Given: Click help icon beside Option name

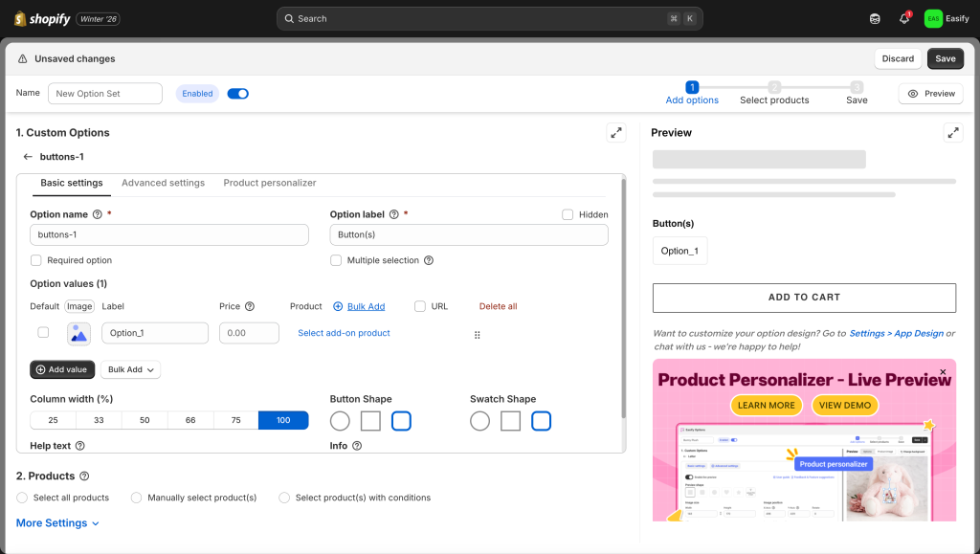Looking at the screenshot, I should pos(98,215).
